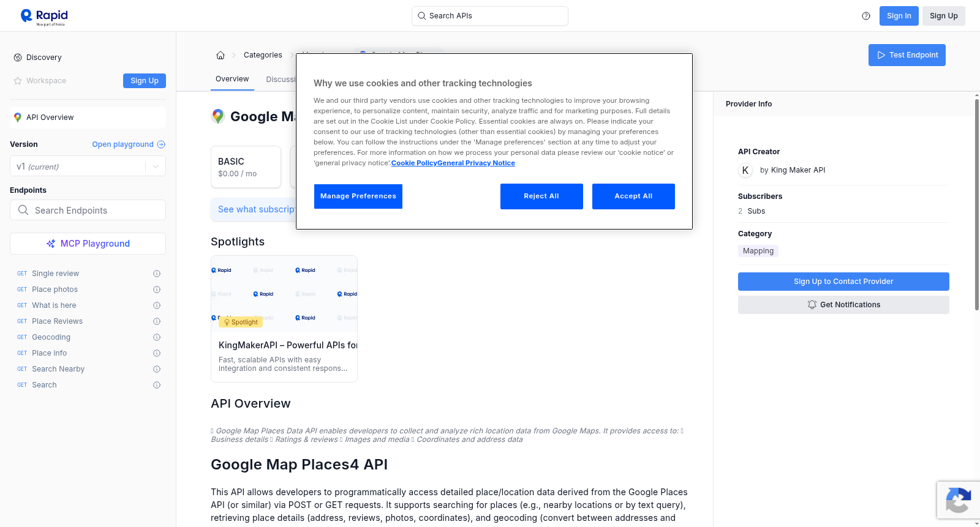Click the Rapid logo in header
Screen dimensions: 980x527
pyautogui.click(x=44, y=17)
